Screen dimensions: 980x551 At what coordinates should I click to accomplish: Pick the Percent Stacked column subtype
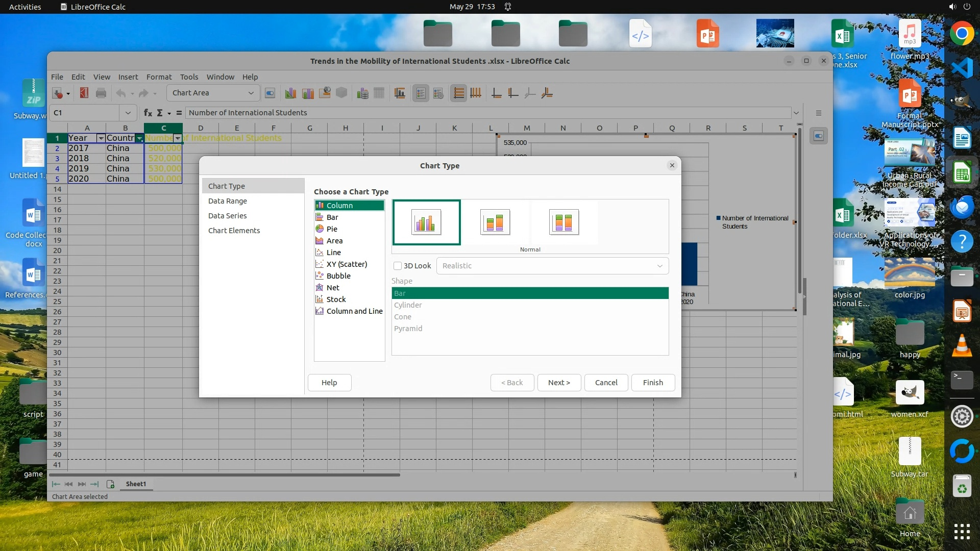click(x=563, y=222)
